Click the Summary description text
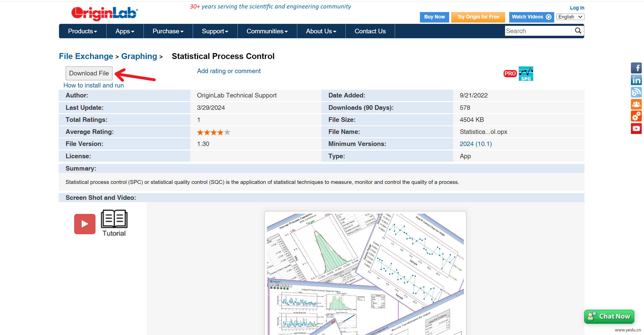This screenshot has height=335, width=644. coord(262,182)
